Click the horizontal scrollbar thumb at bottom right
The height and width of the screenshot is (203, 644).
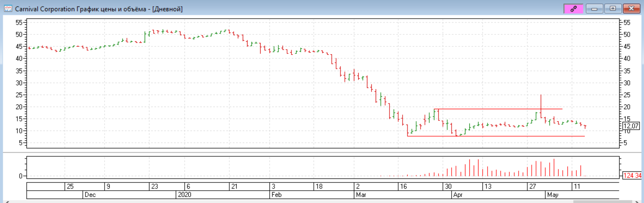(x=603, y=202)
